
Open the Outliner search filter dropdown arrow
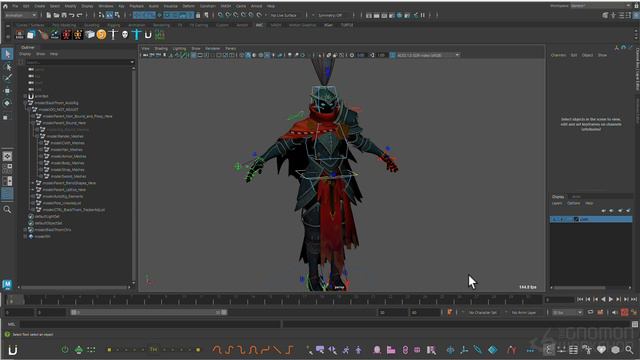132,62
